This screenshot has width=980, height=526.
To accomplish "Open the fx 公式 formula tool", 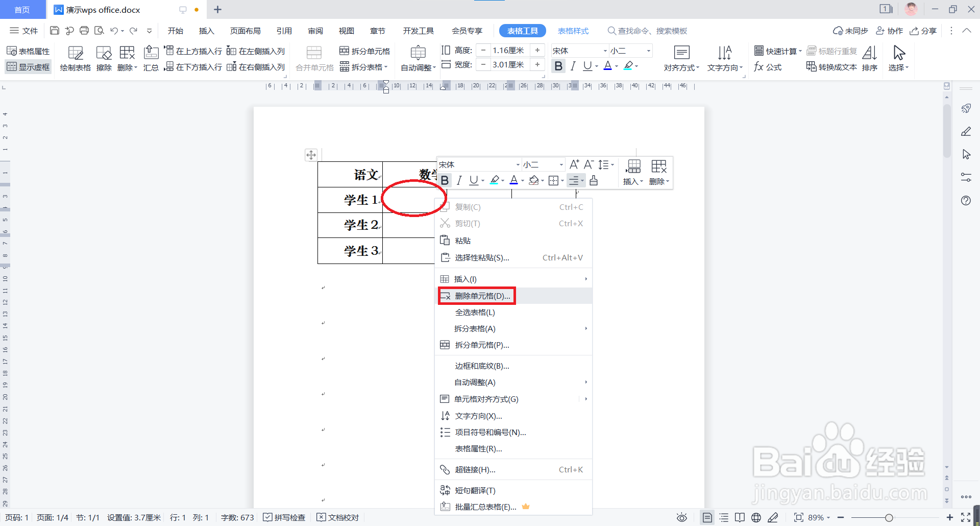I will (768, 66).
